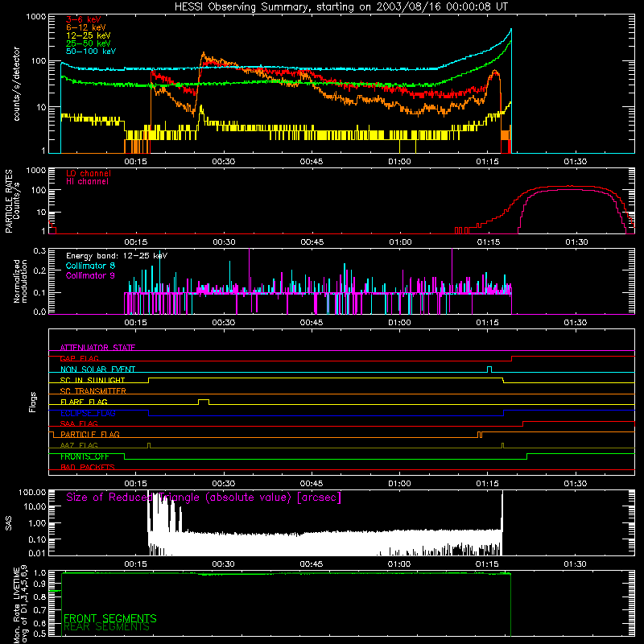Click 01:00 tick under the counts plot
The image size is (644, 644).
[x=399, y=162]
